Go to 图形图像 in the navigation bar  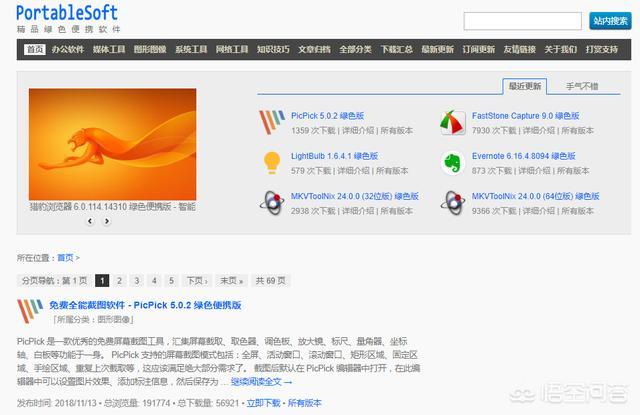coord(149,49)
